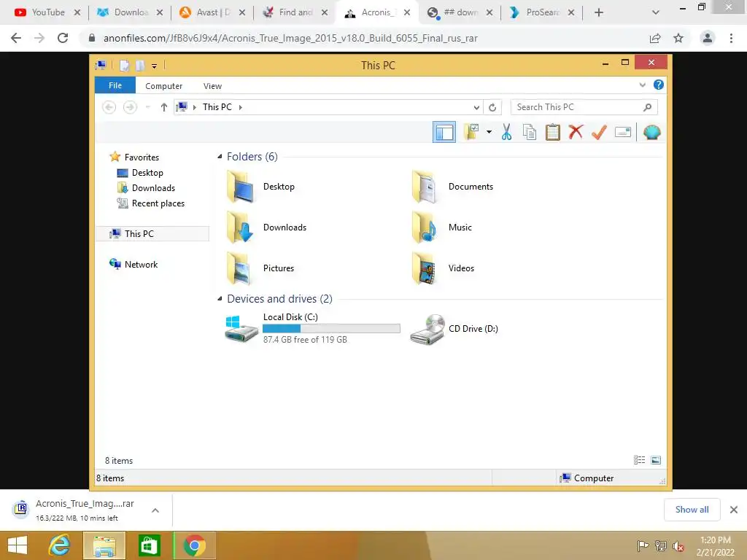Image resolution: width=747 pixels, height=560 pixels.
Task: Share this page icon in Chrome
Action: (655, 38)
